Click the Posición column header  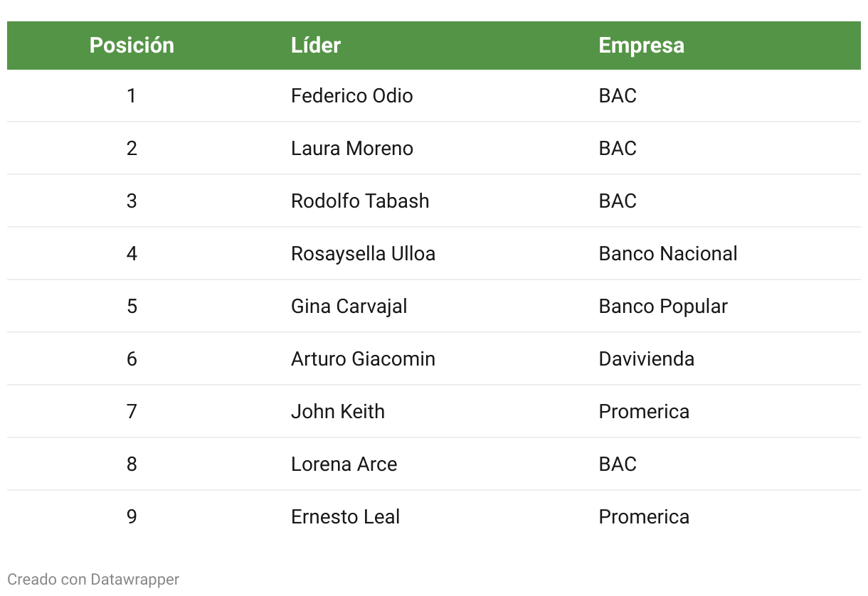click(x=132, y=46)
